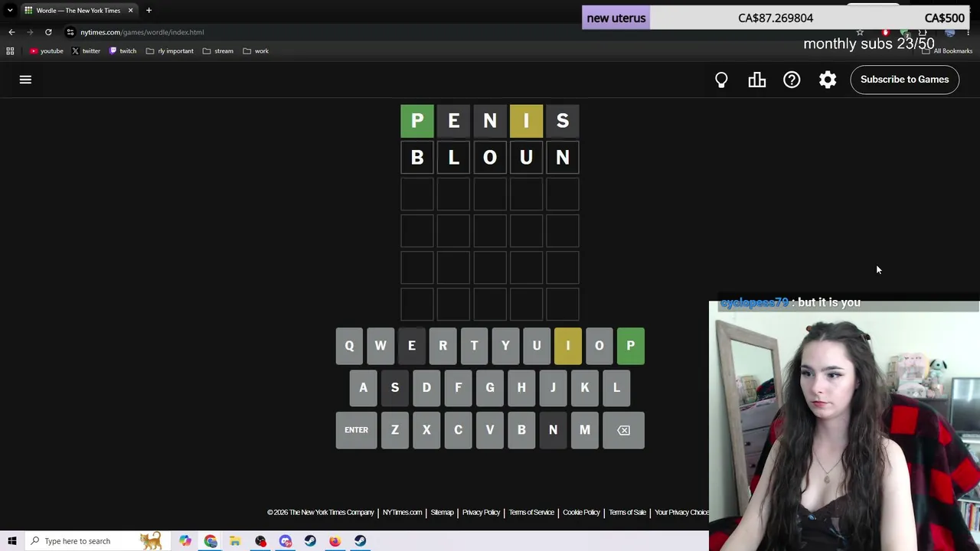The width and height of the screenshot is (980, 551).
Task: Open Discord from the taskbar
Action: pos(286,541)
